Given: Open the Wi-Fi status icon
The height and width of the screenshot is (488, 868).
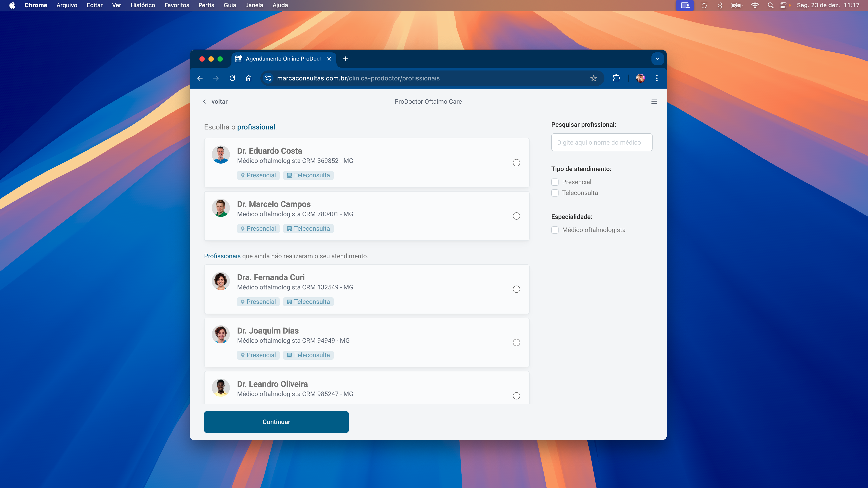Looking at the screenshot, I should pos(755,5).
